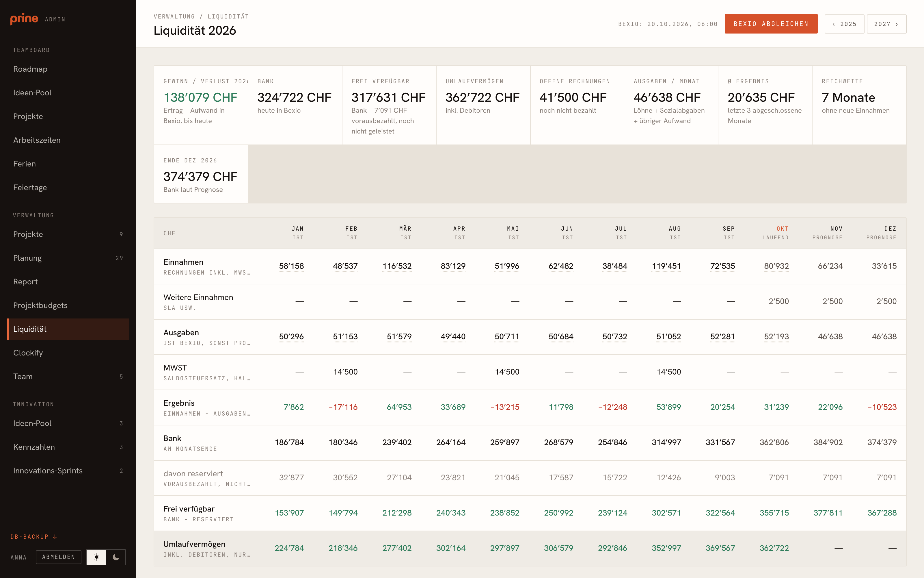Click the Offene Rechnungen card
The height and width of the screenshot is (578, 924).
coord(577,105)
